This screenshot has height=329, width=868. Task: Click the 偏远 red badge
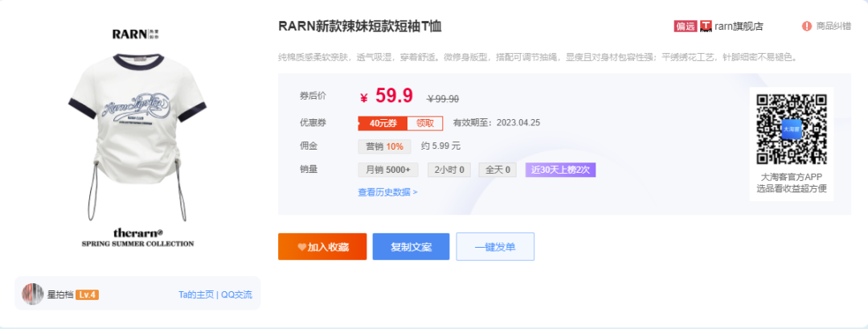coord(685,26)
